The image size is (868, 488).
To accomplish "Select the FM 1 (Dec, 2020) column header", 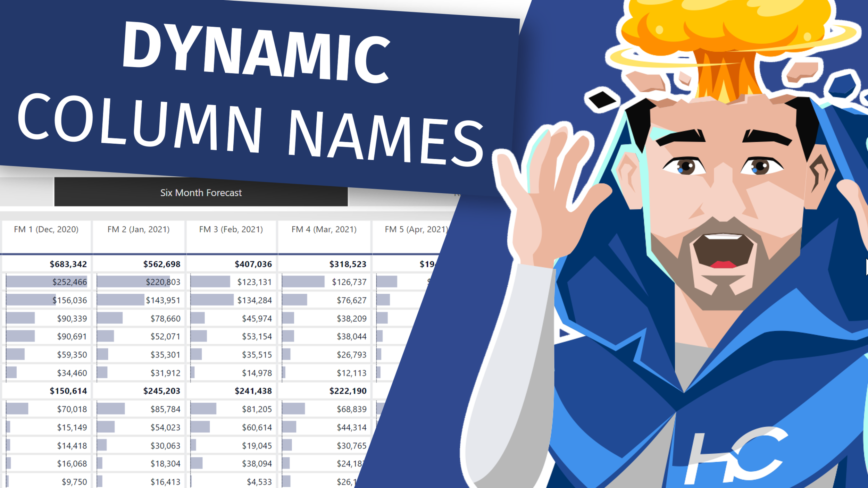I will 46,229.
